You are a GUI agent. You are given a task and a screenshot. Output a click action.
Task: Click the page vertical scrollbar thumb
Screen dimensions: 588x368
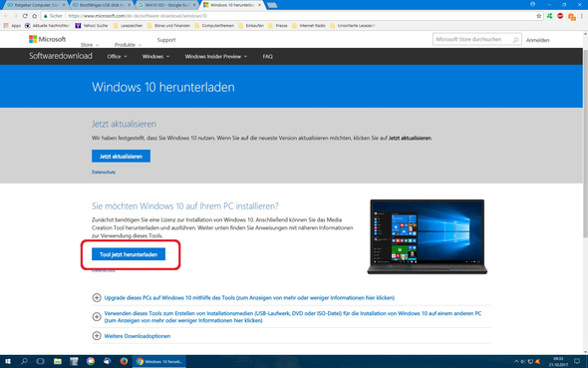pyautogui.click(x=585, y=143)
